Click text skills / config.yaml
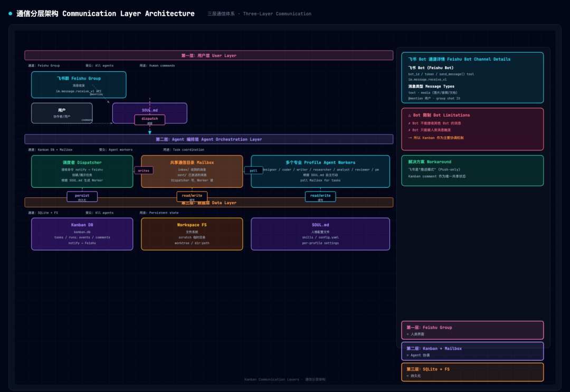Image resolution: width=570 pixels, height=392 pixels. pyautogui.click(x=320, y=237)
